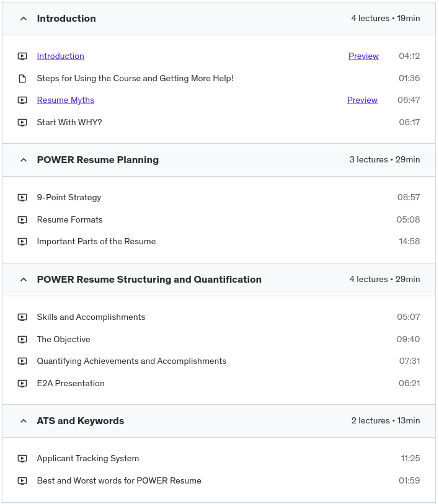Click Best and Worst words for POWER Resume
439x504 pixels.
tap(119, 481)
